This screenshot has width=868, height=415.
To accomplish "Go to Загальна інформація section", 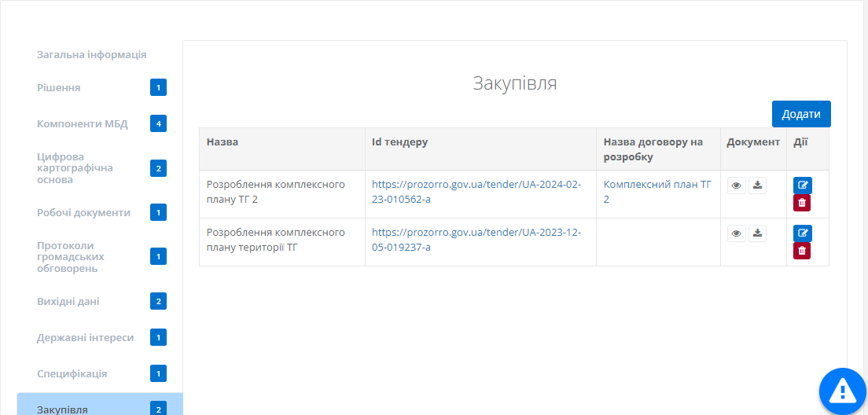I will pos(91,55).
